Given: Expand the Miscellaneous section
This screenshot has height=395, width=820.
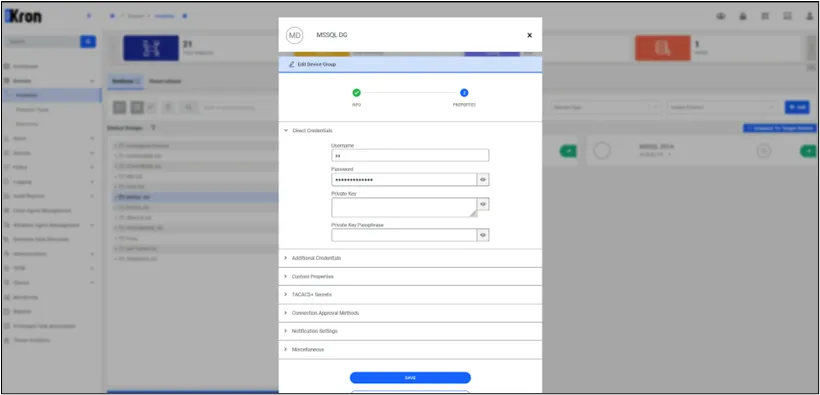Looking at the screenshot, I should tap(410, 349).
